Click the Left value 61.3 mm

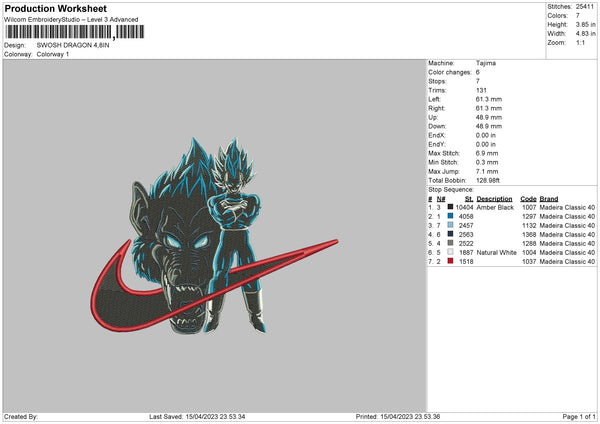(x=489, y=99)
